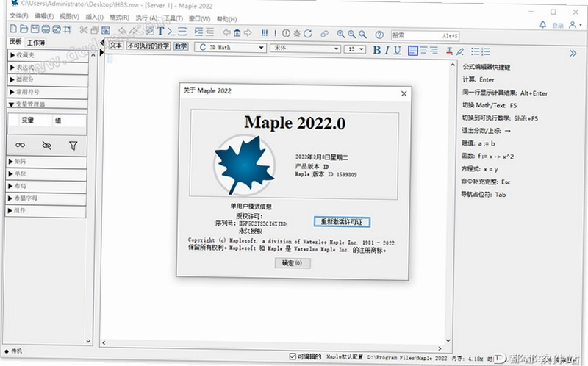The image size is (588, 366).
Task: Open the font size 12 dropdown
Action: click(361, 49)
